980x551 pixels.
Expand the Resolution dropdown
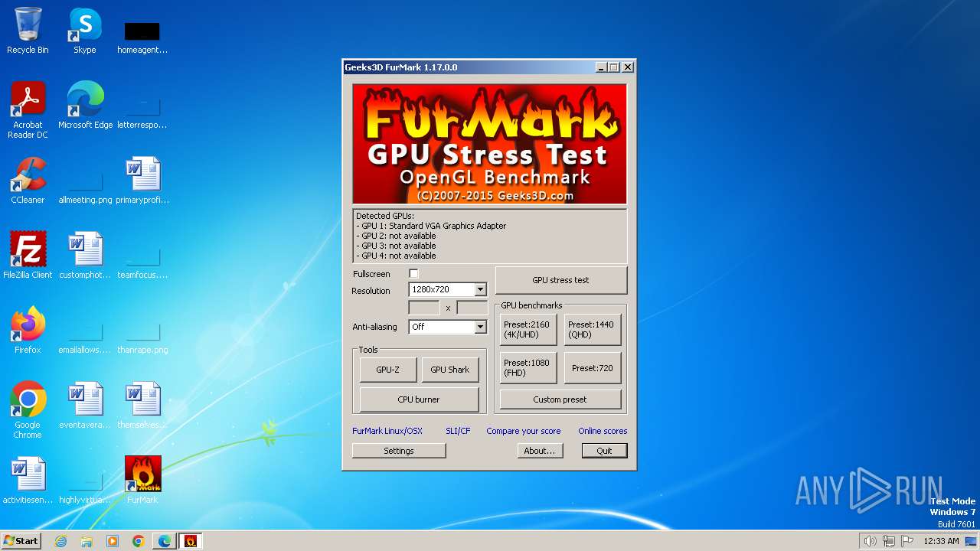pos(480,290)
